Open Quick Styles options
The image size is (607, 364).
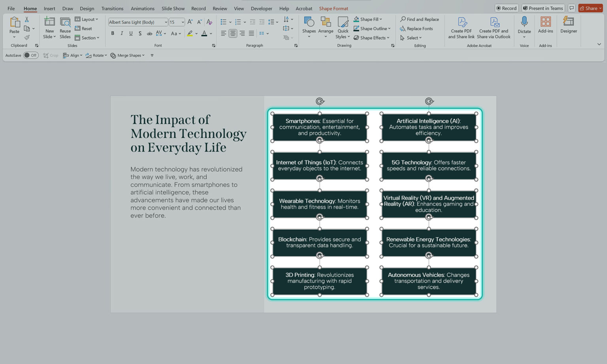[x=342, y=28]
